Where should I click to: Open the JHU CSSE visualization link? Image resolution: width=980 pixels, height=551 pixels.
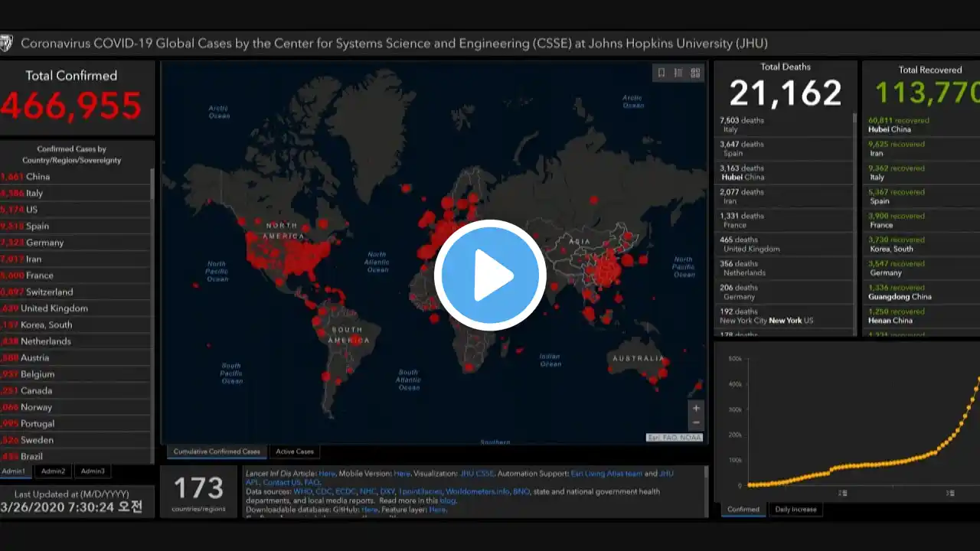477,474
